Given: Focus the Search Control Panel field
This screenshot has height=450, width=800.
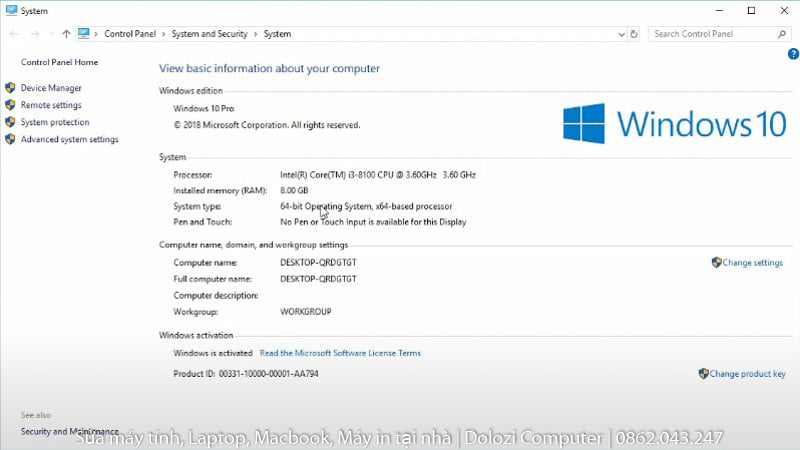Looking at the screenshot, I should [x=709, y=34].
